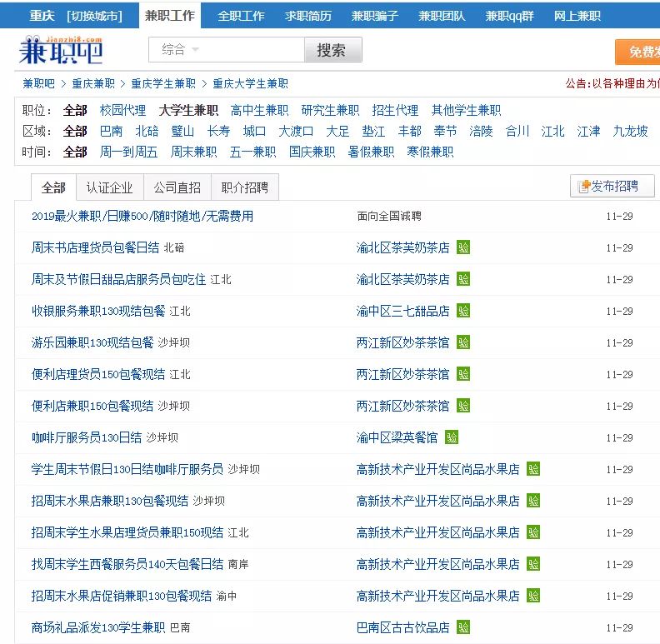Filter time by 寒假兼职
Screen dimensions: 660x644
click(x=430, y=152)
